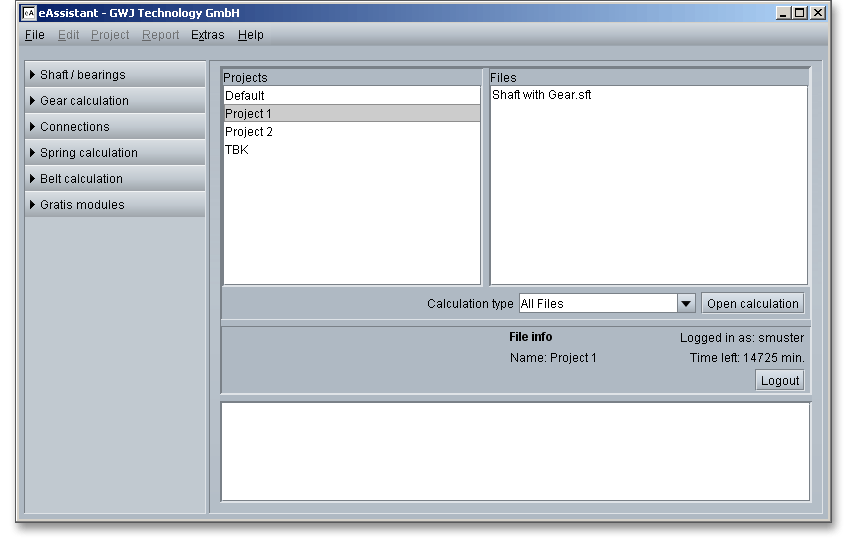
Task: Click the All Files combo box field
Action: tap(597, 304)
